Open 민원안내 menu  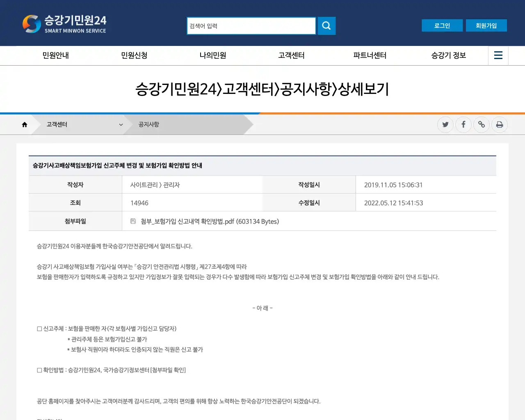coord(56,55)
